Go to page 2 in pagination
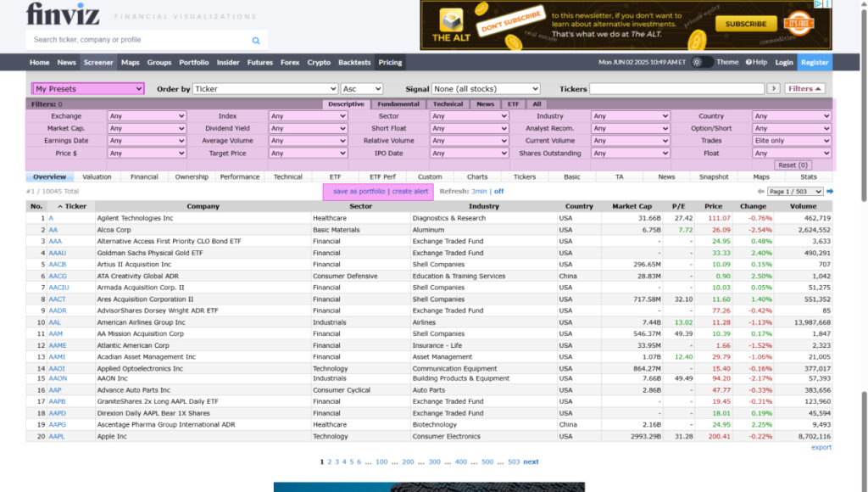Viewport: 868px width, 492px height. (330, 461)
